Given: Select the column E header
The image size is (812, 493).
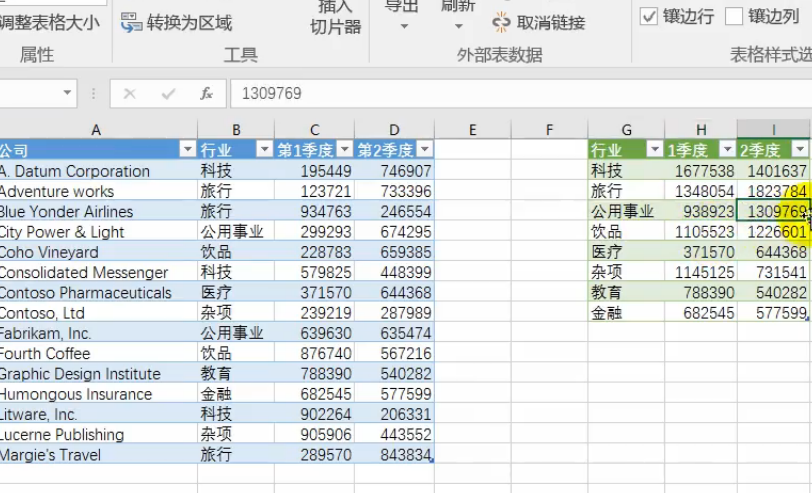Looking at the screenshot, I should pos(472,129).
